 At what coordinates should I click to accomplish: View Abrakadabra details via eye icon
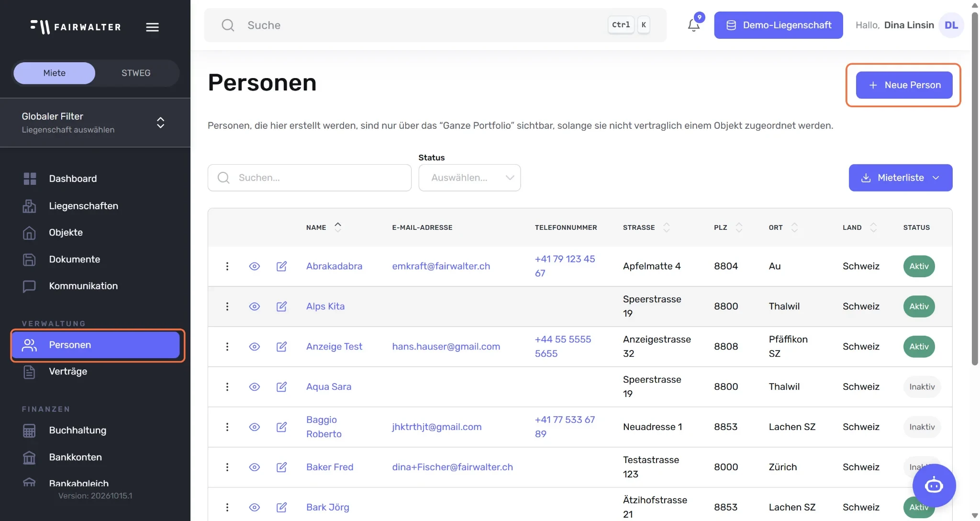tap(255, 266)
